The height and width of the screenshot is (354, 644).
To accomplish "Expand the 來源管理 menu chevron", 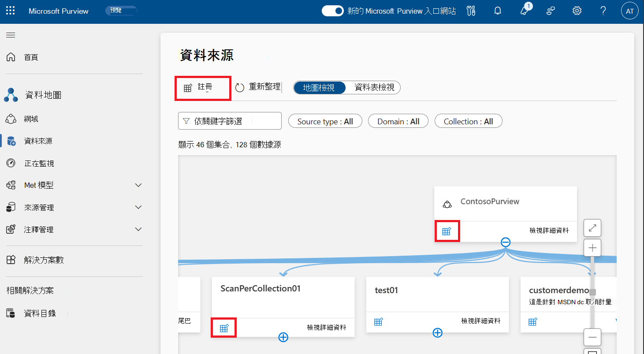I will pos(138,207).
